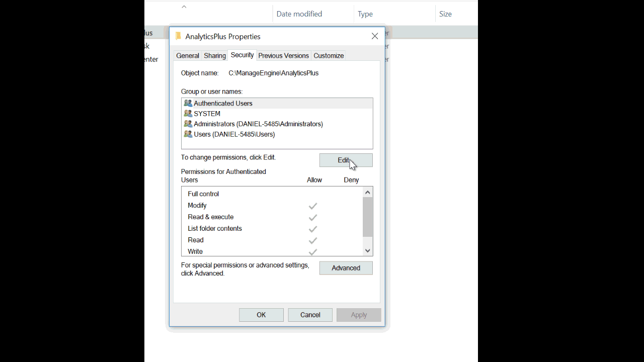The image size is (644, 362).
Task: Click the List folder contents permission label
Action: coord(215,229)
